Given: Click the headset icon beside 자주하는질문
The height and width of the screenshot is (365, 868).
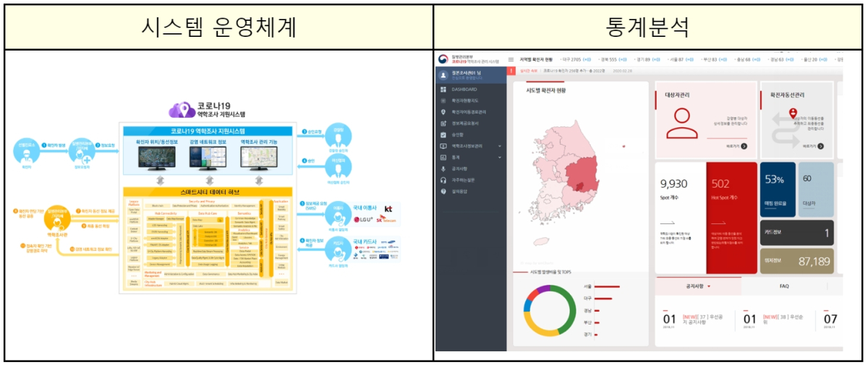Looking at the screenshot, I should [x=443, y=179].
